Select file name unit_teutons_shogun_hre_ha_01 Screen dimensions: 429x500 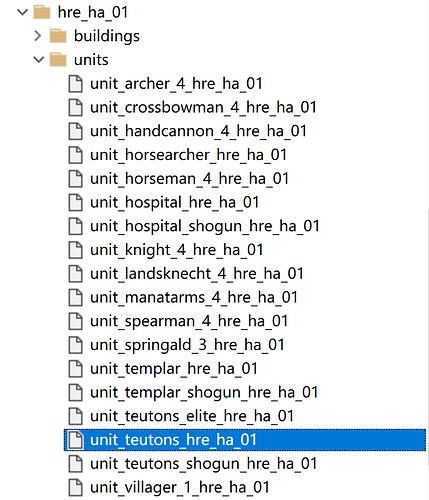(x=204, y=464)
